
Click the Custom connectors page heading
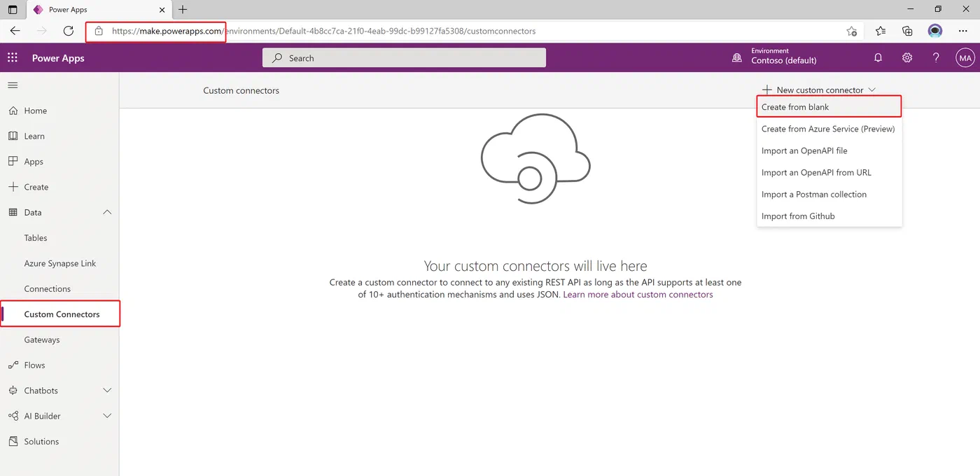coord(241,90)
